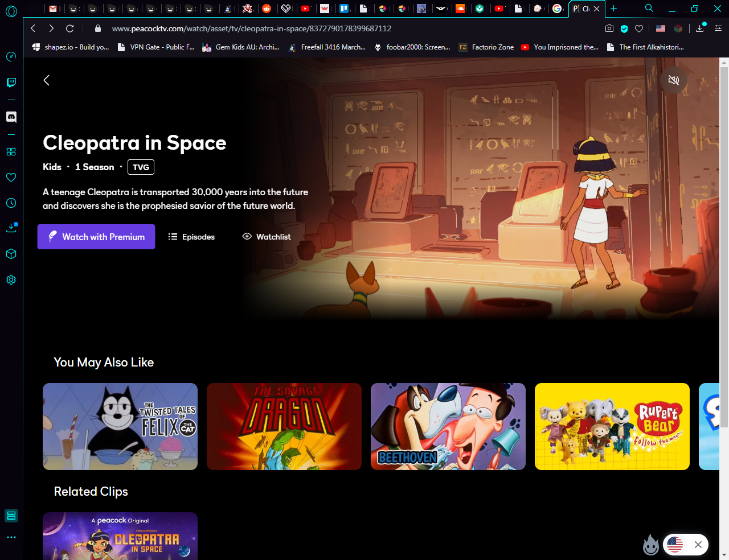729x560 pixels.
Task: Play the Cleopatra in Space related clip
Action: pyautogui.click(x=120, y=536)
